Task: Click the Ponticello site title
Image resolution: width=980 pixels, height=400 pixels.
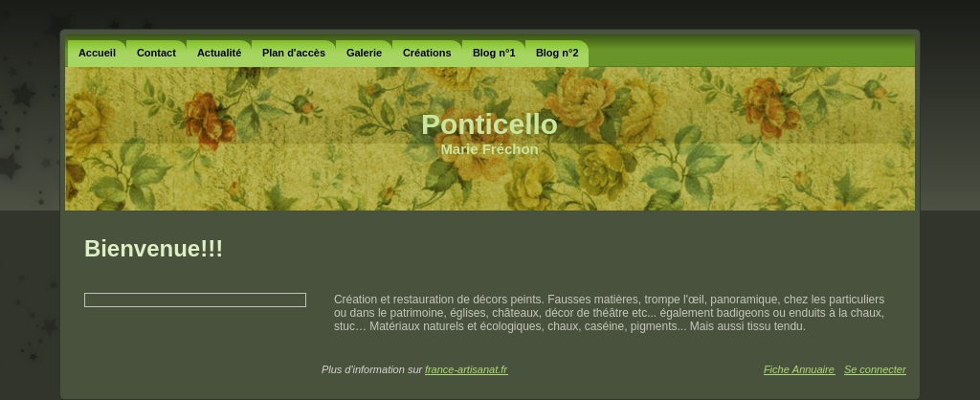Action: click(x=489, y=124)
